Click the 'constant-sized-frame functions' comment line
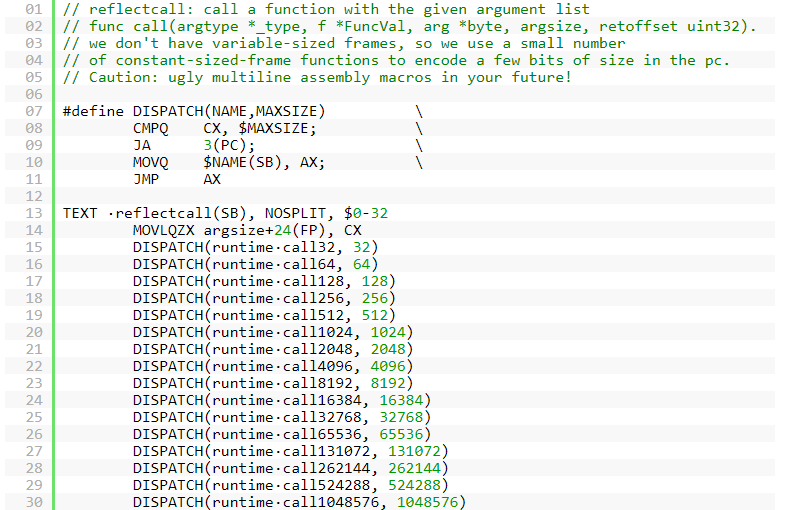 pos(396,61)
